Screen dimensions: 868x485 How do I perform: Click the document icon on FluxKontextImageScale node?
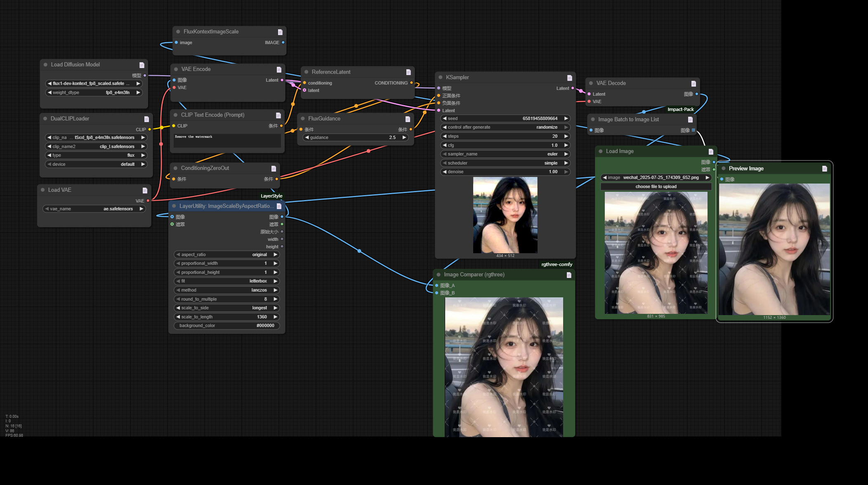[280, 31]
